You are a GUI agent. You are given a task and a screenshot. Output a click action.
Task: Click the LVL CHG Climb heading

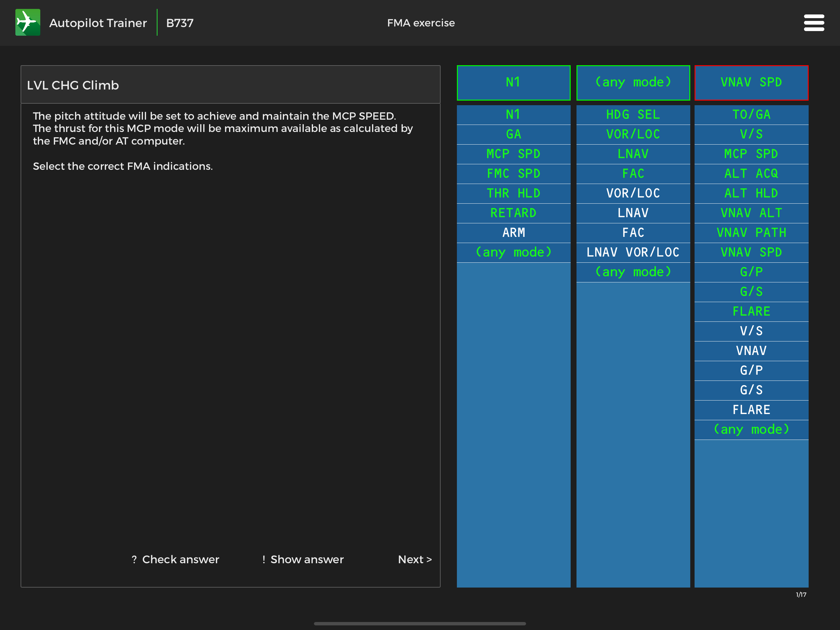click(73, 85)
